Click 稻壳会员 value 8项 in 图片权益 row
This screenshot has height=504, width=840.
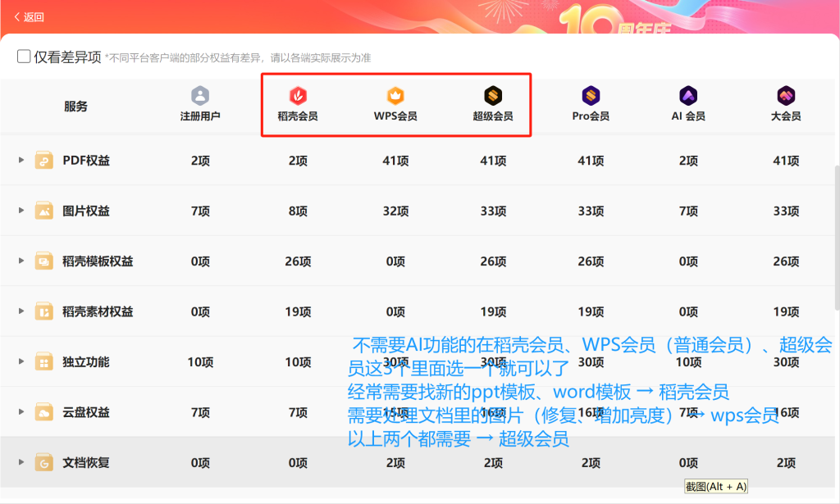click(298, 211)
